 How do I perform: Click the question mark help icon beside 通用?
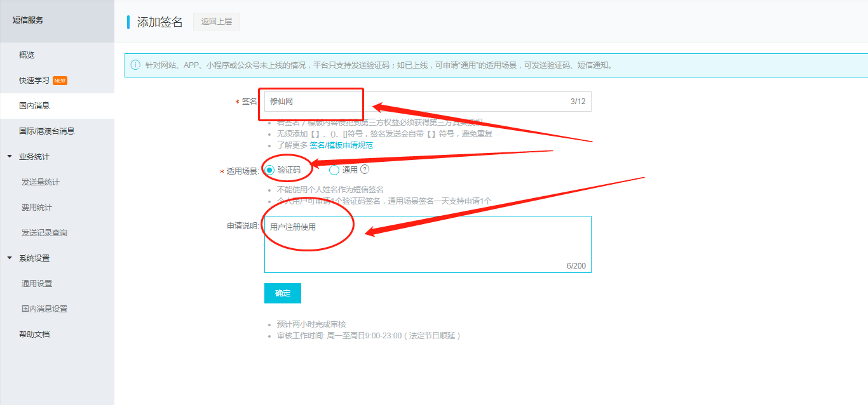tap(365, 169)
